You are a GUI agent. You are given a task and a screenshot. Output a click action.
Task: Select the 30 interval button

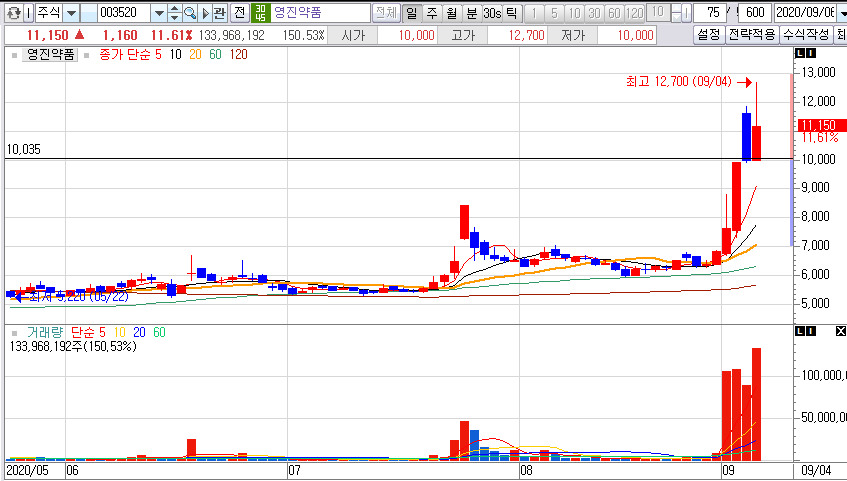click(x=594, y=13)
